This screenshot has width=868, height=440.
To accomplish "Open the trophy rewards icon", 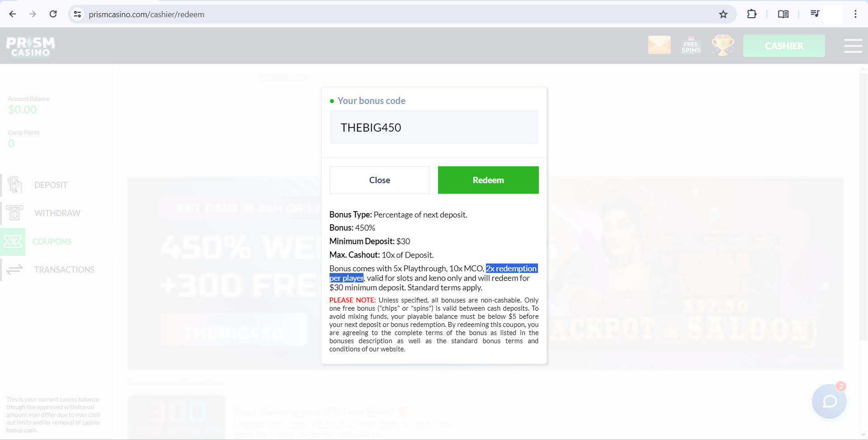I will point(722,45).
